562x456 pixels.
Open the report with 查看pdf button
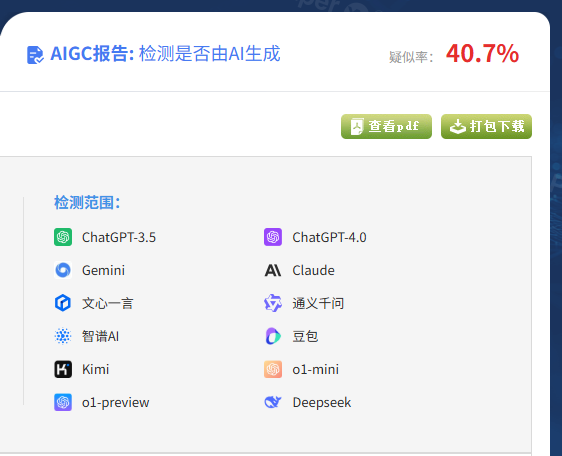(386, 126)
